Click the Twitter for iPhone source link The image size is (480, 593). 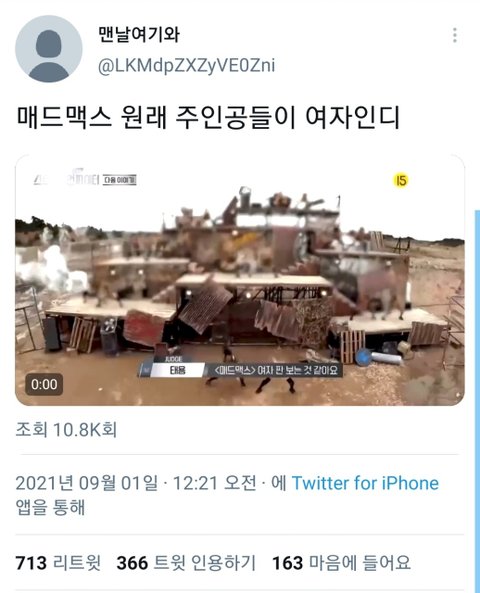tap(365, 483)
